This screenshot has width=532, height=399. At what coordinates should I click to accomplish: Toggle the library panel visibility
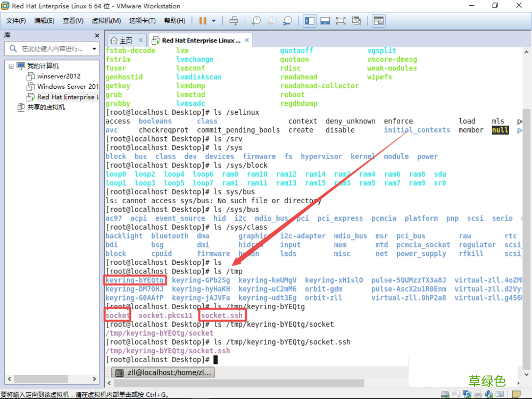coord(310,21)
